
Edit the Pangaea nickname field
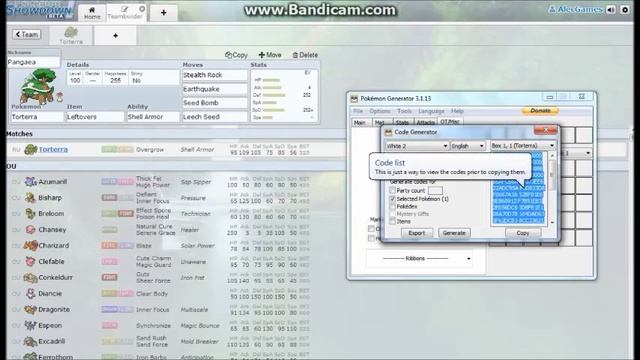pos(33,62)
